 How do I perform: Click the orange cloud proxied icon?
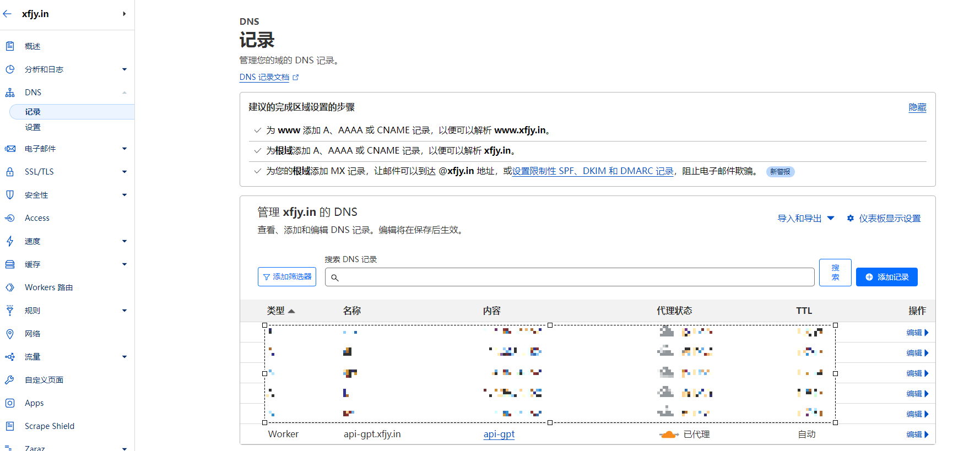(669, 434)
